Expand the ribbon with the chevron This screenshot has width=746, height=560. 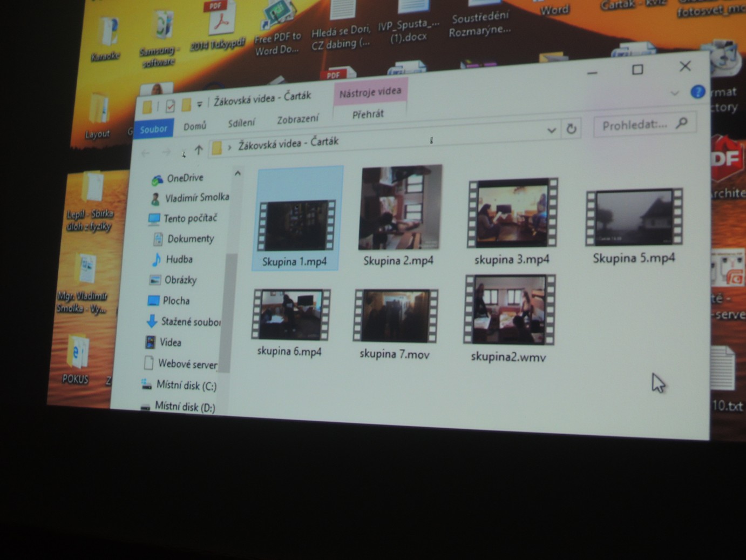pos(674,93)
